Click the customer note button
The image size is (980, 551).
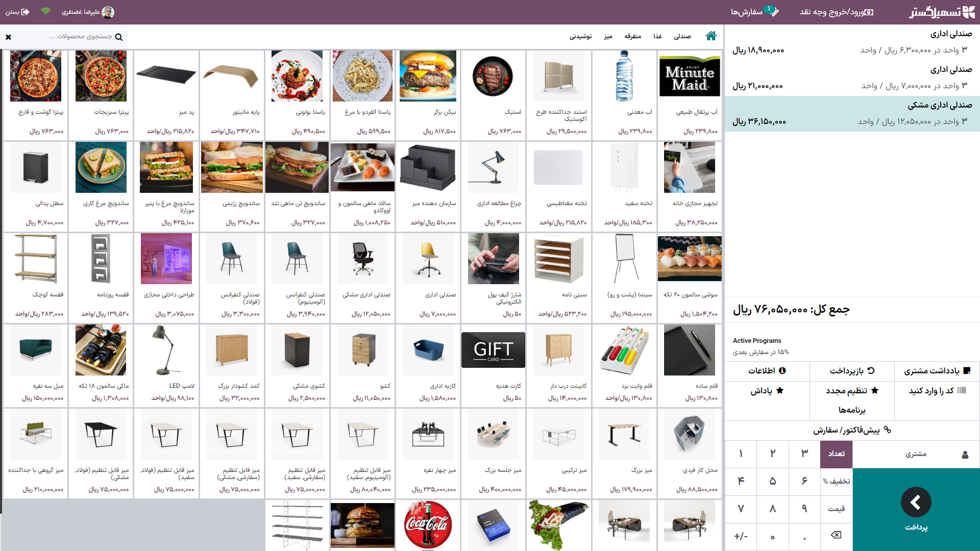tap(937, 371)
